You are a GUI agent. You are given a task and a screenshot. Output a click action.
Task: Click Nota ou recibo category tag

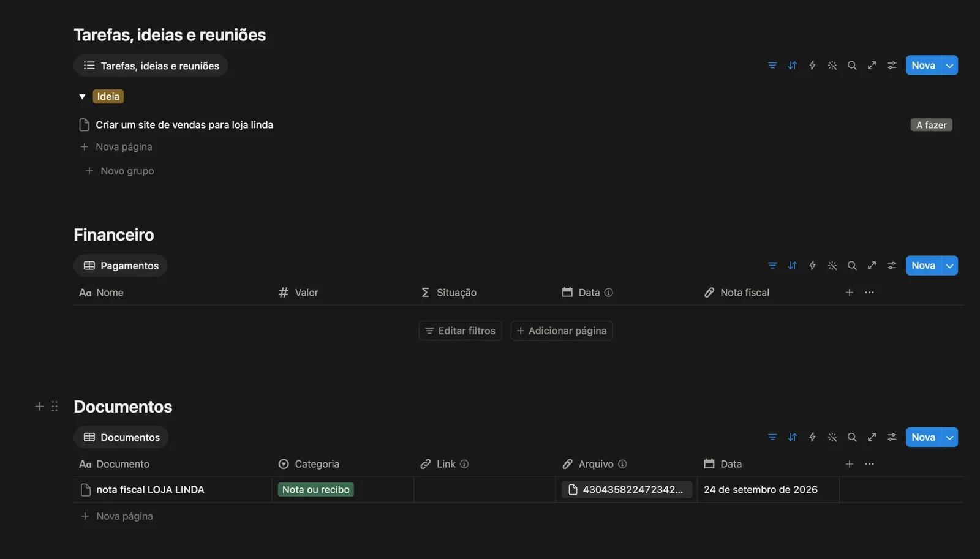(316, 490)
